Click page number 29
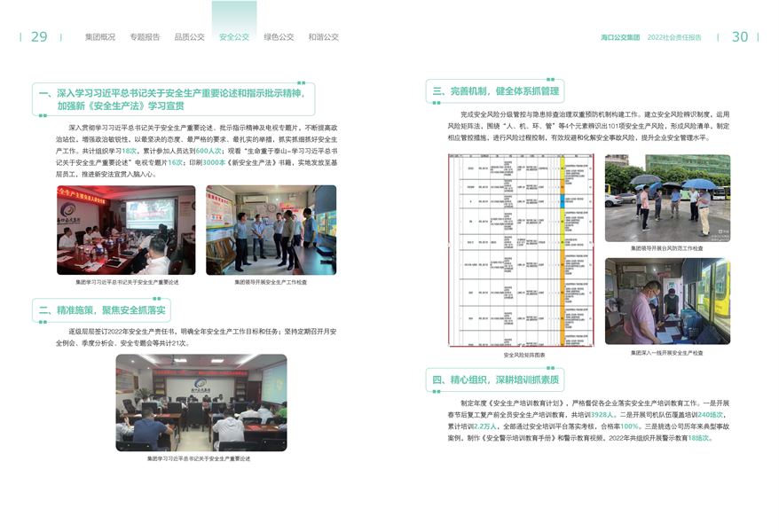 pyautogui.click(x=39, y=37)
